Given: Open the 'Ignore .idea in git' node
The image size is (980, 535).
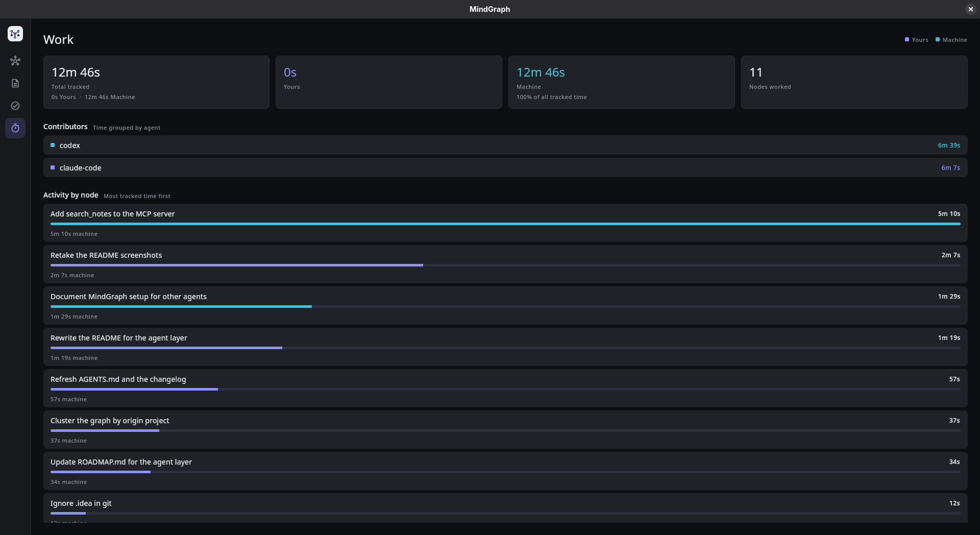Looking at the screenshot, I should (x=505, y=508).
